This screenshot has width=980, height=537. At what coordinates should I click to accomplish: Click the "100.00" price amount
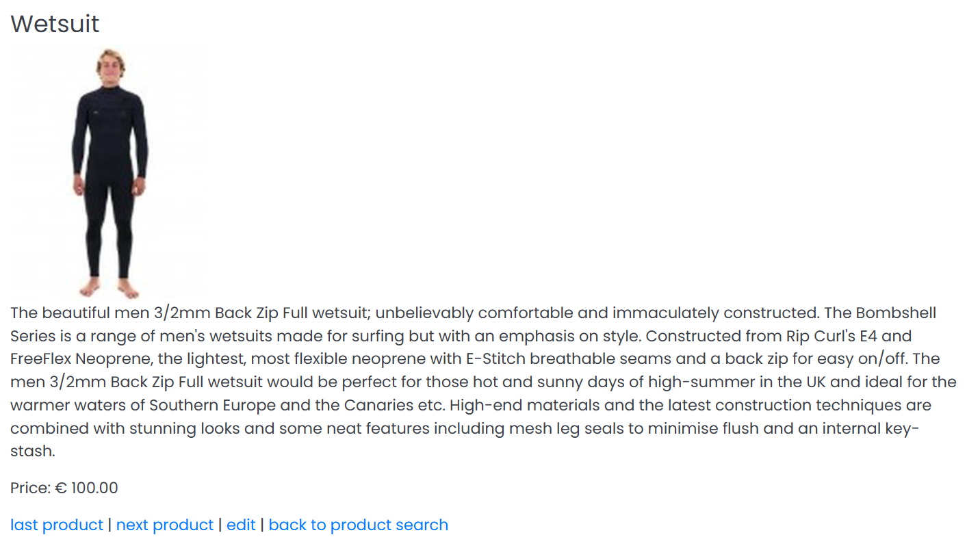pyautogui.click(x=94, y=488)
